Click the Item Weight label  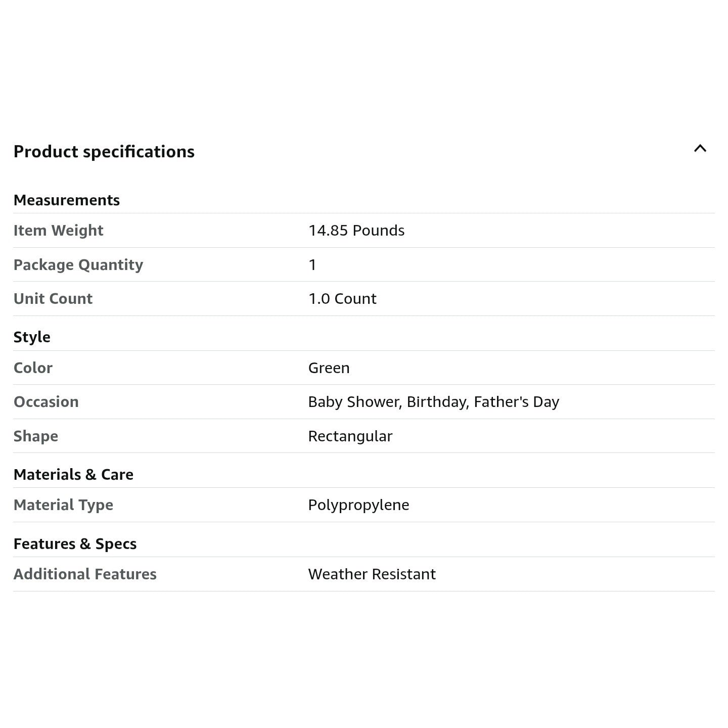pyautogui.click(x=58, y=231)
